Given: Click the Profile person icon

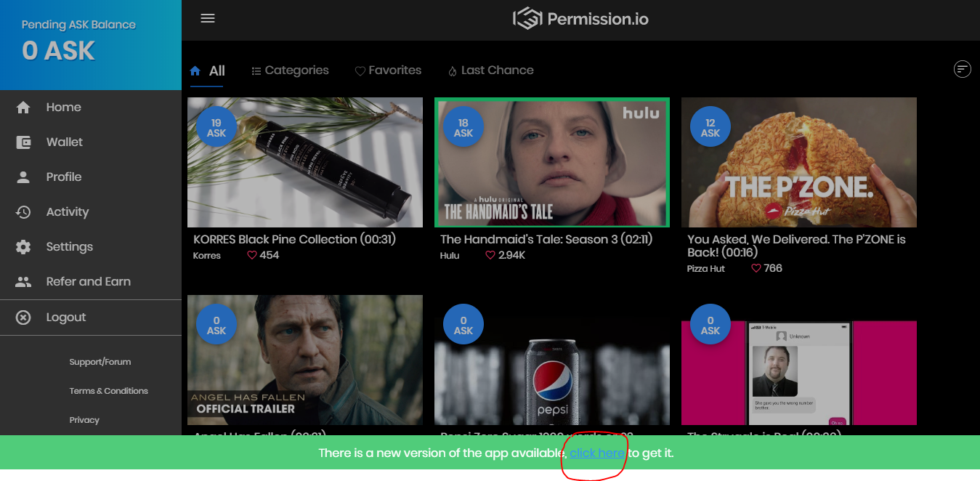Looking at the screenshot, I should [23, 177].
